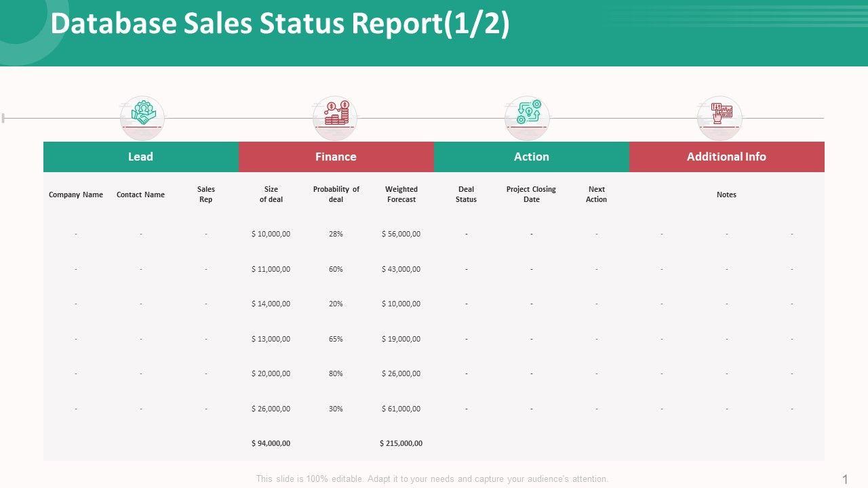
Task: Click the $ 215,000,00 forecast total
Action: [401, 443]
